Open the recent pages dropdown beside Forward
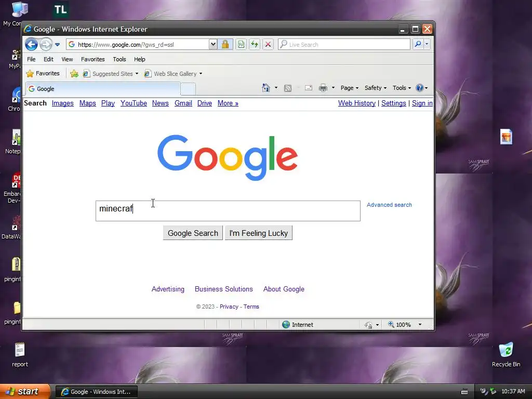Image resolution: width=532 pixels, height=399 pixels. click(x=57, y=45)
